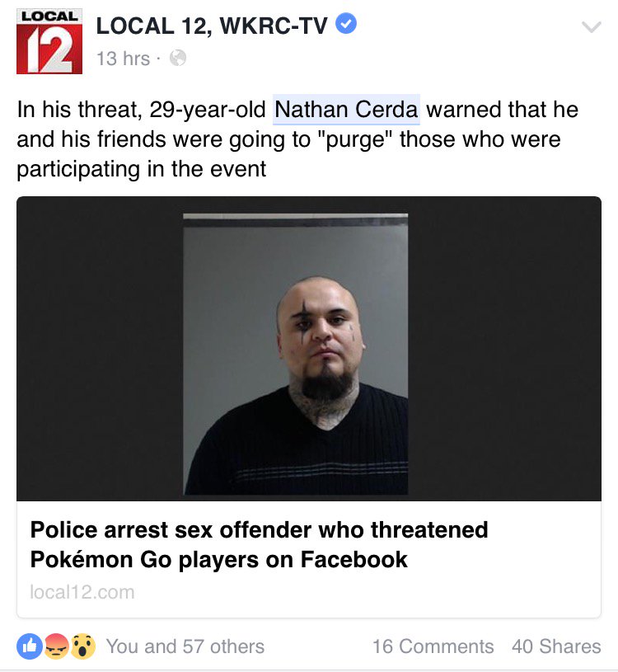618x672 pixels.
Task: Tap the angry face reaction icon
Action: [x=57, y=646]
